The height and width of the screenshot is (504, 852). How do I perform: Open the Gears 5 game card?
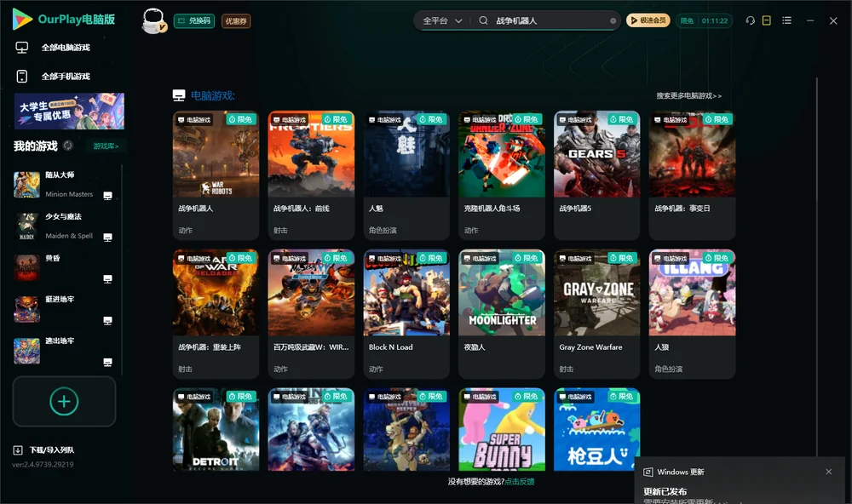point(596,175)
